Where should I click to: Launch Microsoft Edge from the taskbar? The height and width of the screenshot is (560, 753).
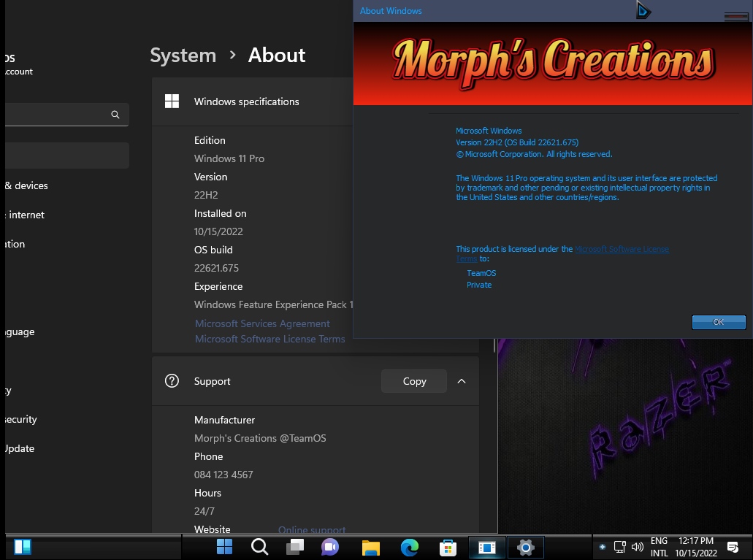coord(410,547)
